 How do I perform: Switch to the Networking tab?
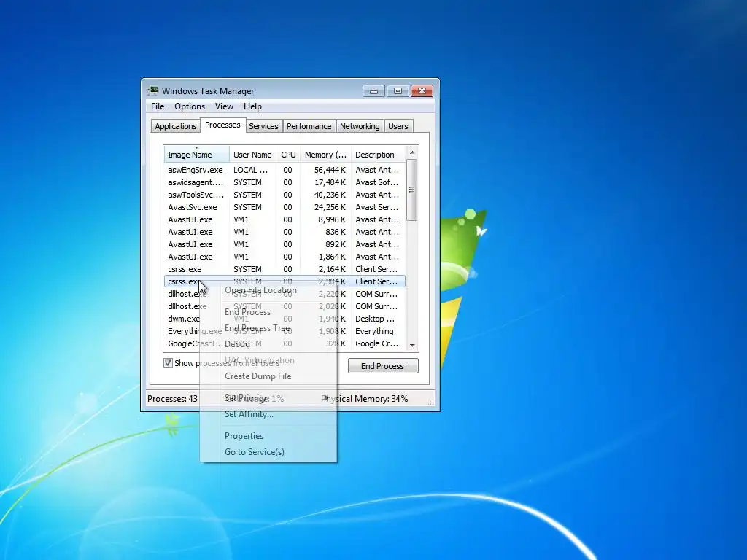pos(360,126)
